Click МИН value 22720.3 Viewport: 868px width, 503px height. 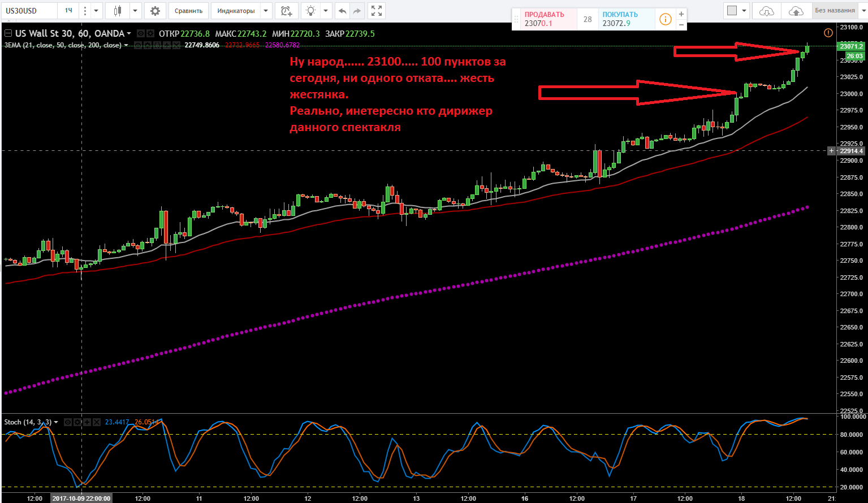click(305, 34)
